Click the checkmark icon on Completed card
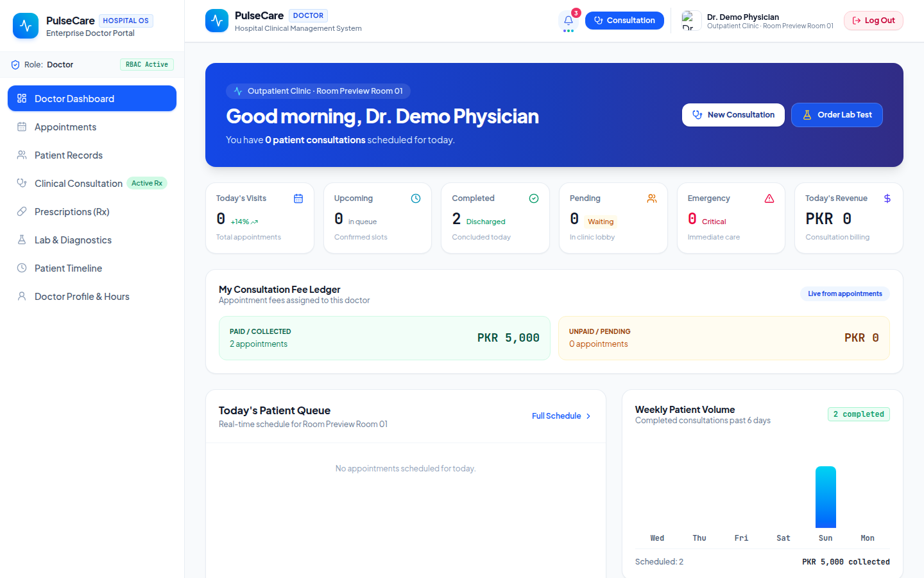924x578 pixels. point(534,198)
